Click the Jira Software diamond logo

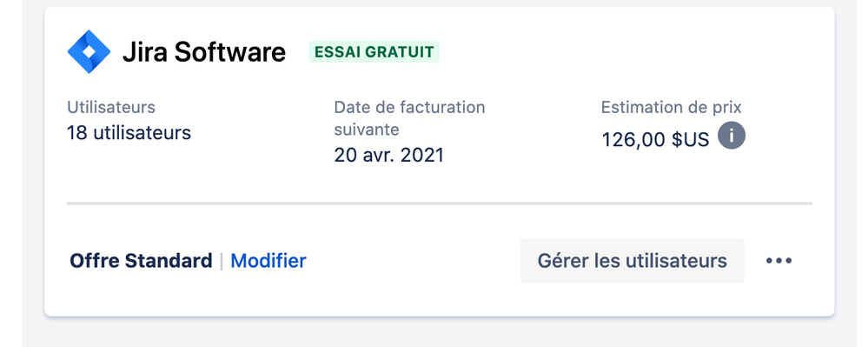coord(89,51)
